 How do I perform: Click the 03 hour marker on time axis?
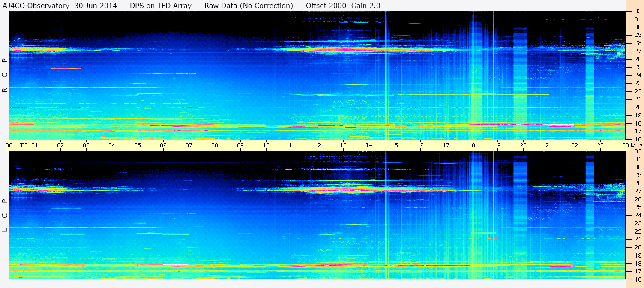(86, 145)
